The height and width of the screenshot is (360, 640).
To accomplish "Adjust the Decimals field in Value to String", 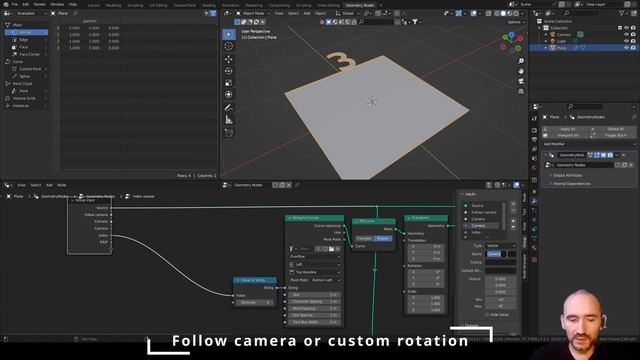I will [x=255, y=302].
